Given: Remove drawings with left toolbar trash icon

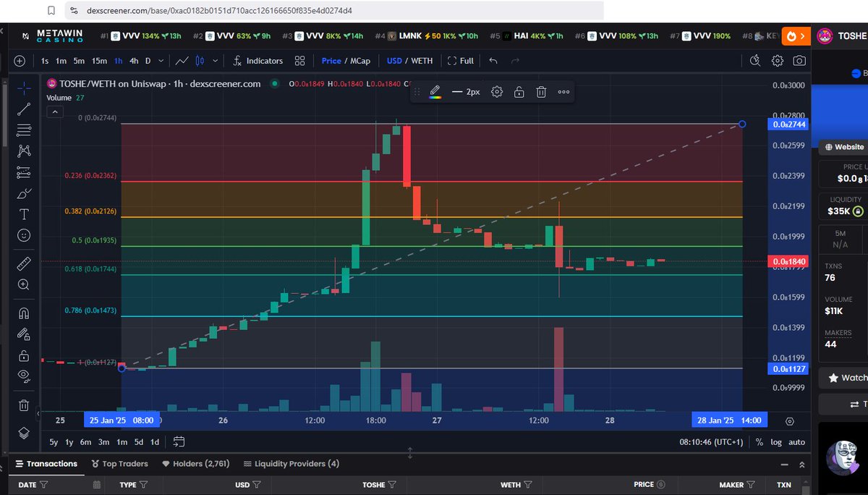Looking at the screenshot, I should (24, 405).
